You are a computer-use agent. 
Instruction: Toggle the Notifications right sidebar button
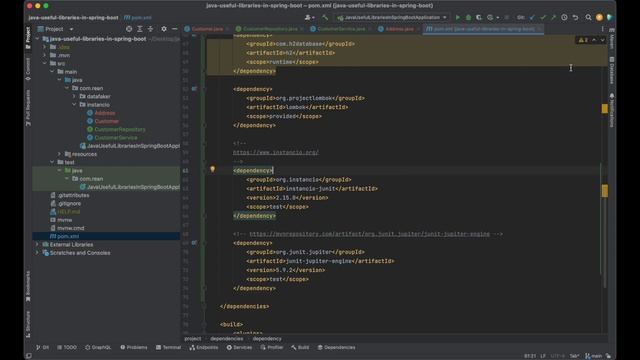[611, 110]
